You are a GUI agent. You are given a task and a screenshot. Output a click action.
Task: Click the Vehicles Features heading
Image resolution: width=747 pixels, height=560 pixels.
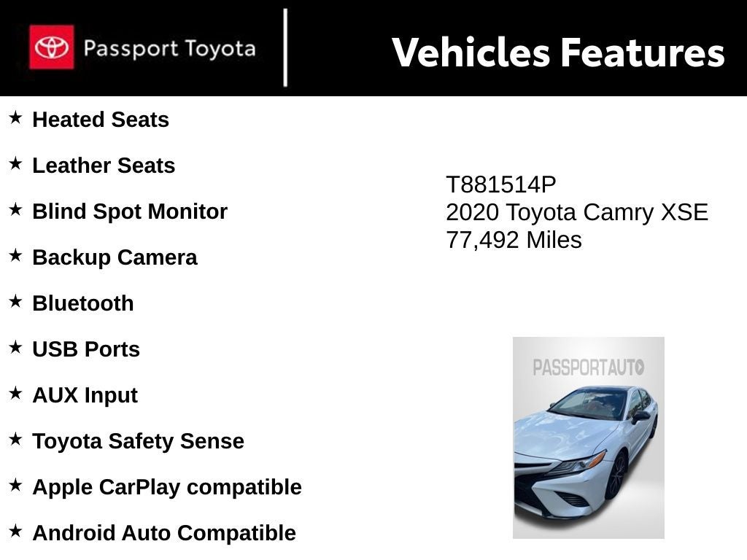click(x=558, y=52)
